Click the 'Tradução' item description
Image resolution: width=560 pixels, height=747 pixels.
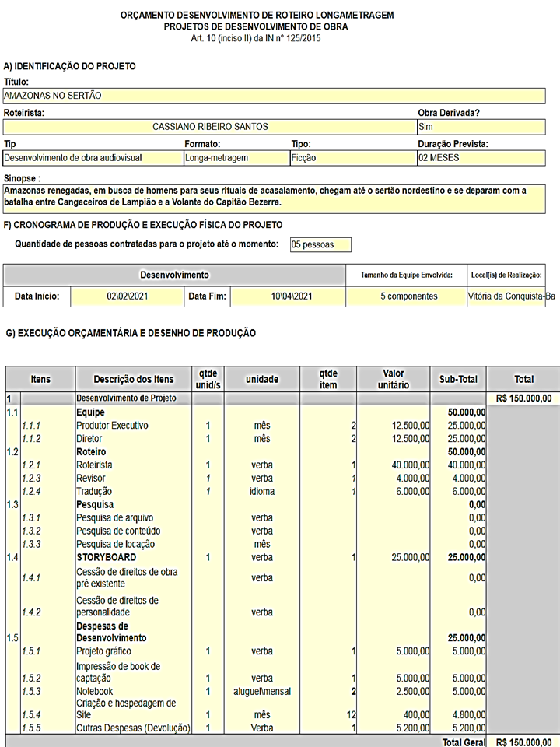pos(94,492)
